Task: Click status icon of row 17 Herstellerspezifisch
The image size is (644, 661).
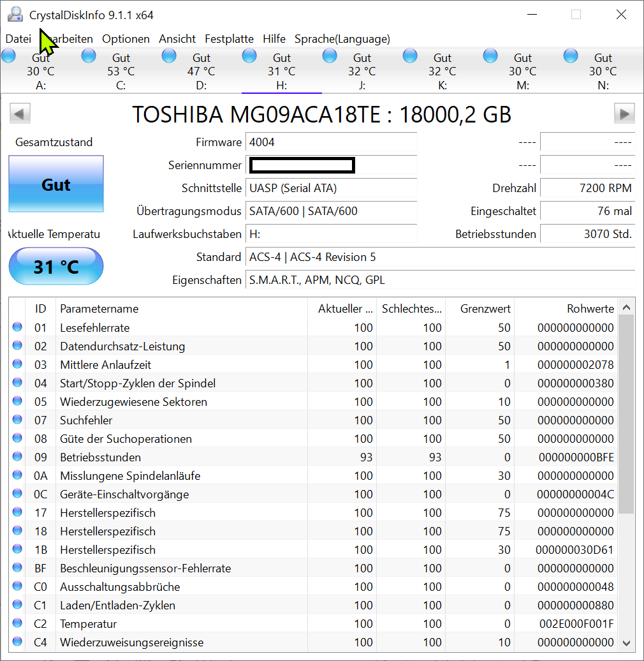Action: click(x=17, y=512)
